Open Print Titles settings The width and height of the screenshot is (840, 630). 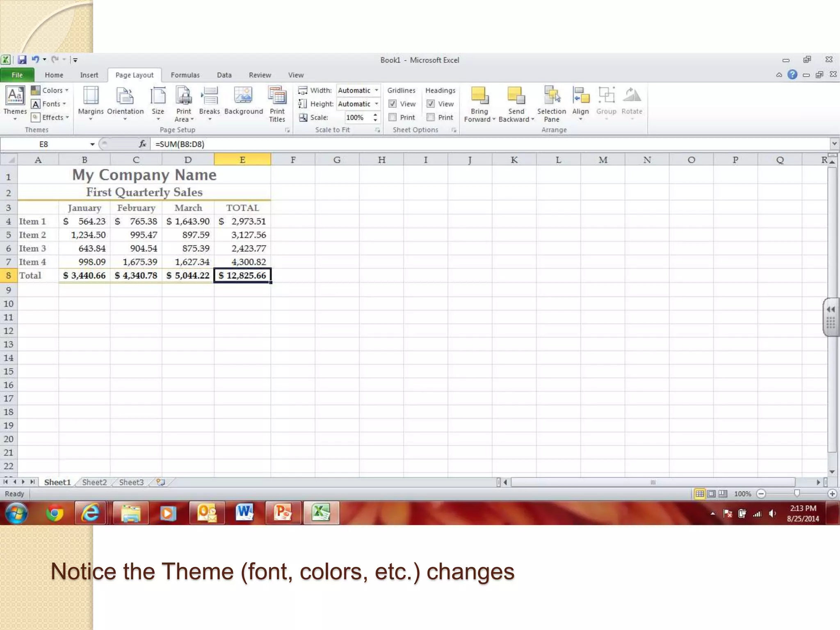[277, 103]
